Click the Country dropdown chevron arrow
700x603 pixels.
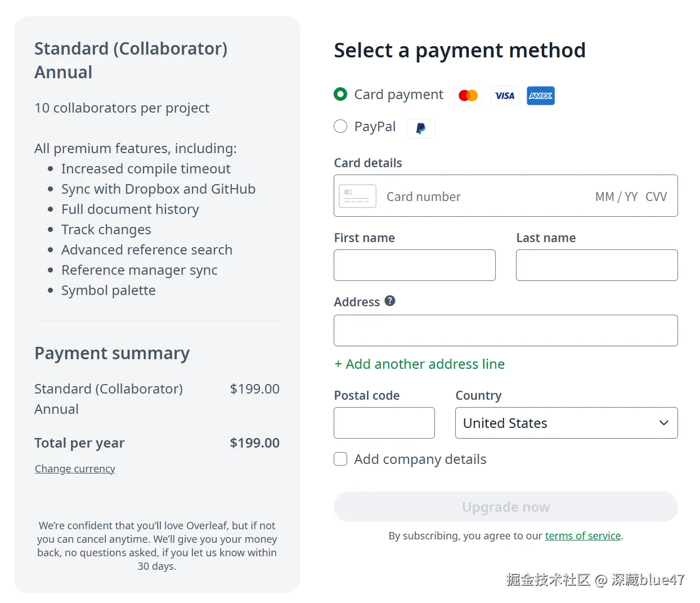pos(664,423)
